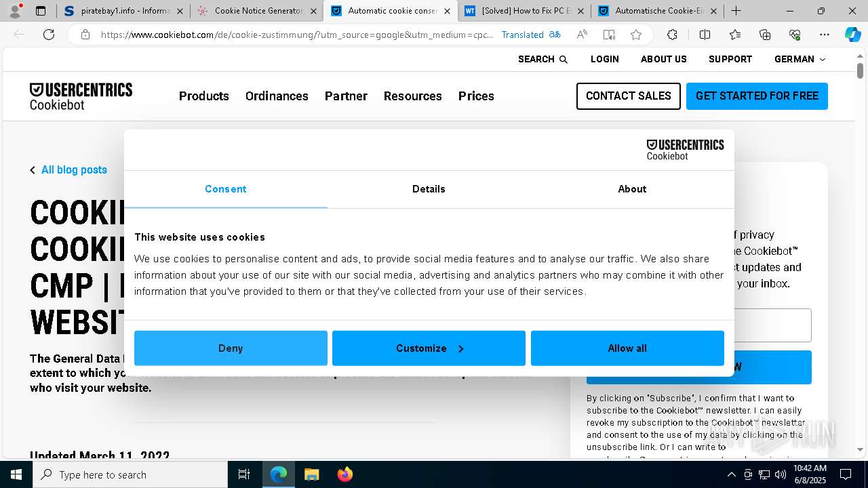Screen dimensions: 868x488
Task: Open the Collections icon
Action: tap(765, 35)
